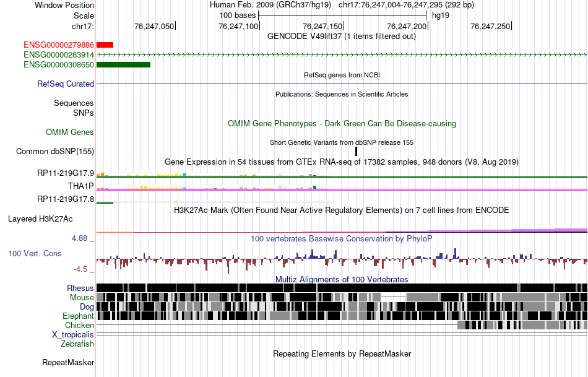This screenshot has height=377, width=588.
Task: Open the H3K27Ac Mark track title
Action: [342, 210]
